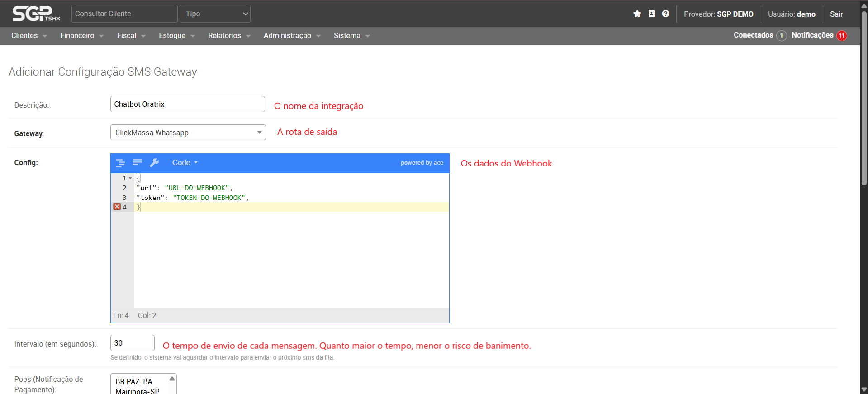This screenshot has height=394, width=868.
Task: Open the Code mode dropdown in editor
Action: click(x=185, y=163)
